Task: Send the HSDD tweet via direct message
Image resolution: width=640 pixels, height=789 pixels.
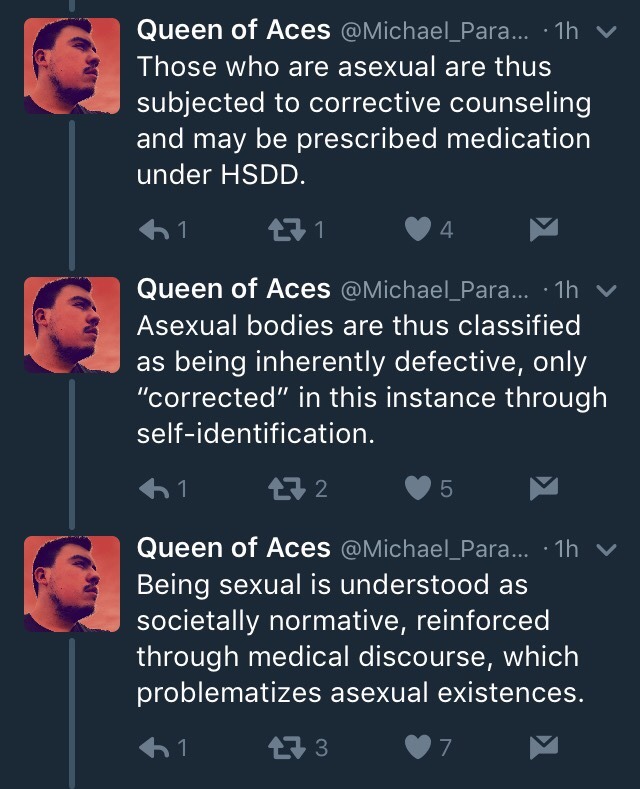Action: [542, 230]
